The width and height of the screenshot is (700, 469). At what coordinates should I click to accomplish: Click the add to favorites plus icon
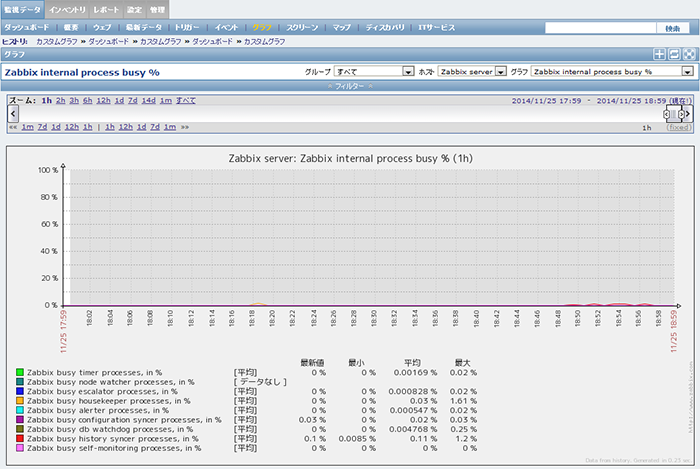tap(659, 54)
